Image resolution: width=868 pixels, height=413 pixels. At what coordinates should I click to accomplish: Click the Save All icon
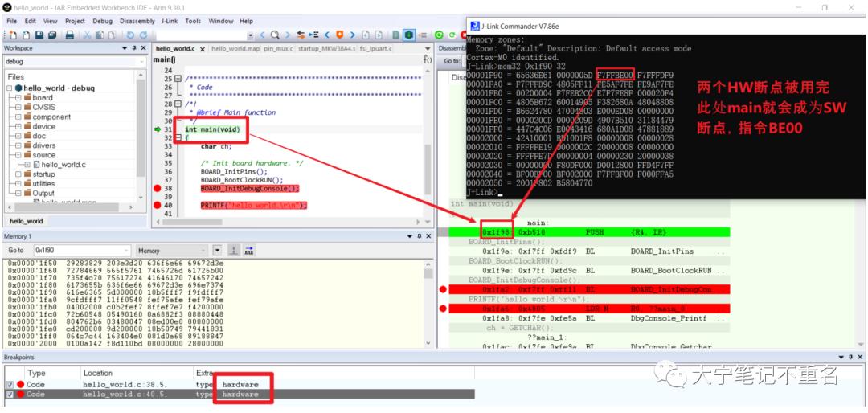pyautogui.click(x=52, y=35)
